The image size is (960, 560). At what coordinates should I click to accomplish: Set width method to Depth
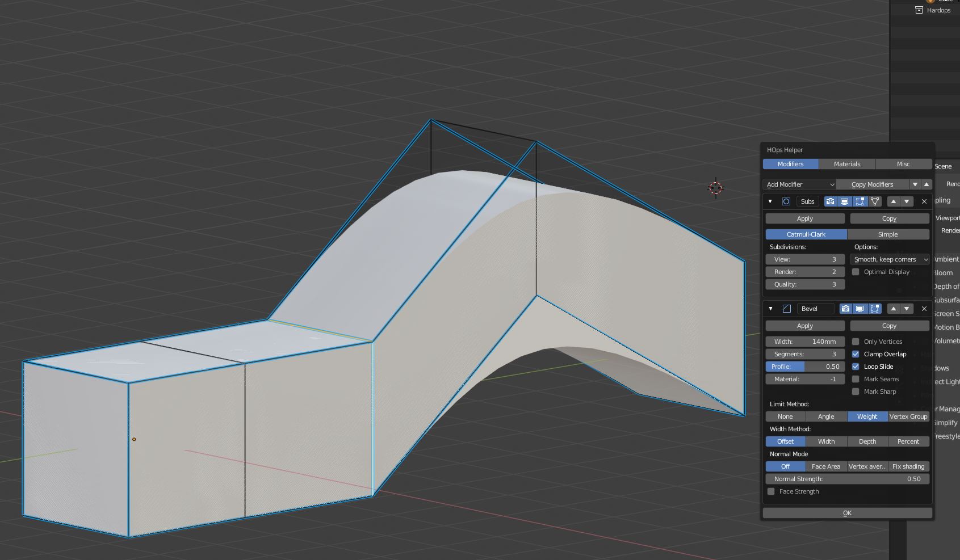(x=867, y=441)
